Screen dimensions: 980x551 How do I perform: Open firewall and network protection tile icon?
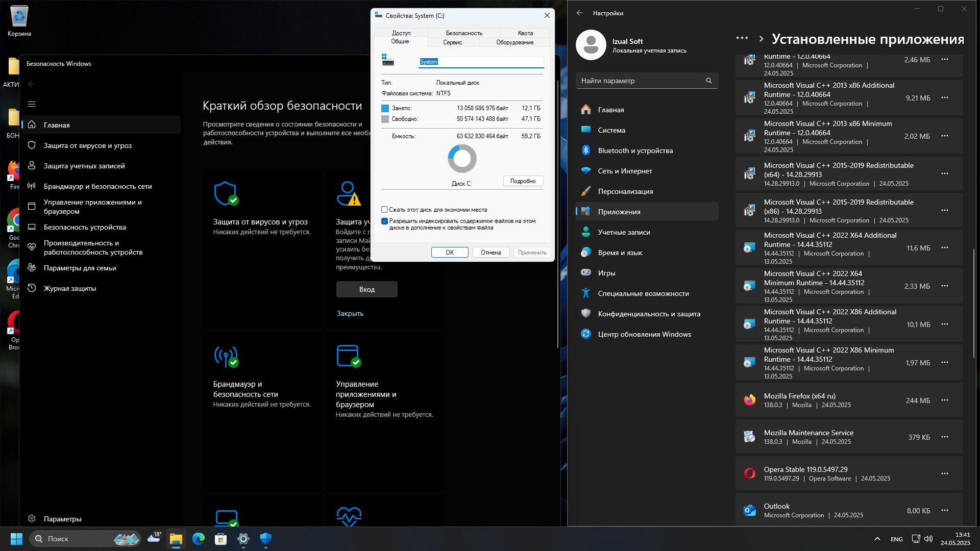pos(226,356)
